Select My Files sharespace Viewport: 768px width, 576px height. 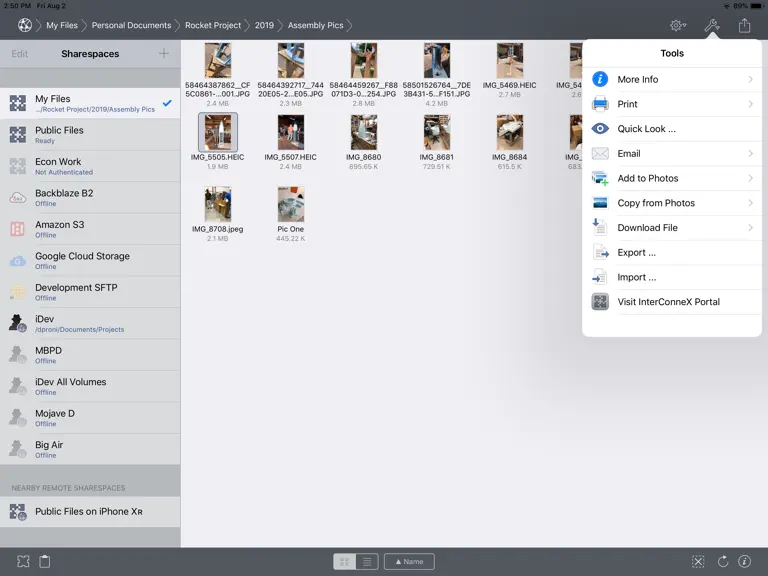[x=90, y=103]
